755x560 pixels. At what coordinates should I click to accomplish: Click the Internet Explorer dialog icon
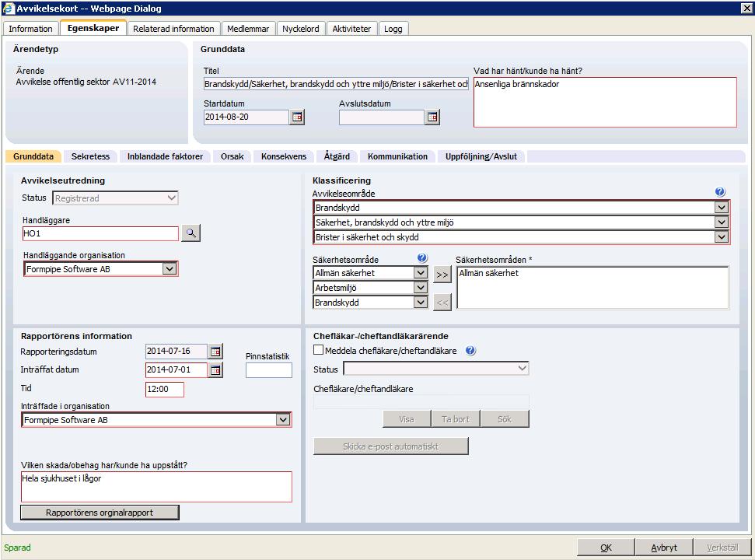pos(9,9)
